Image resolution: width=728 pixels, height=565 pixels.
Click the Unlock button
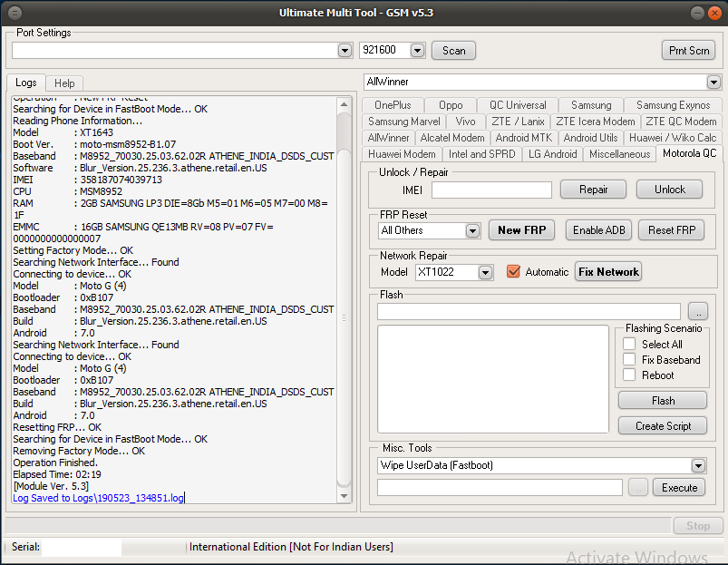click(x=669, y=190)
